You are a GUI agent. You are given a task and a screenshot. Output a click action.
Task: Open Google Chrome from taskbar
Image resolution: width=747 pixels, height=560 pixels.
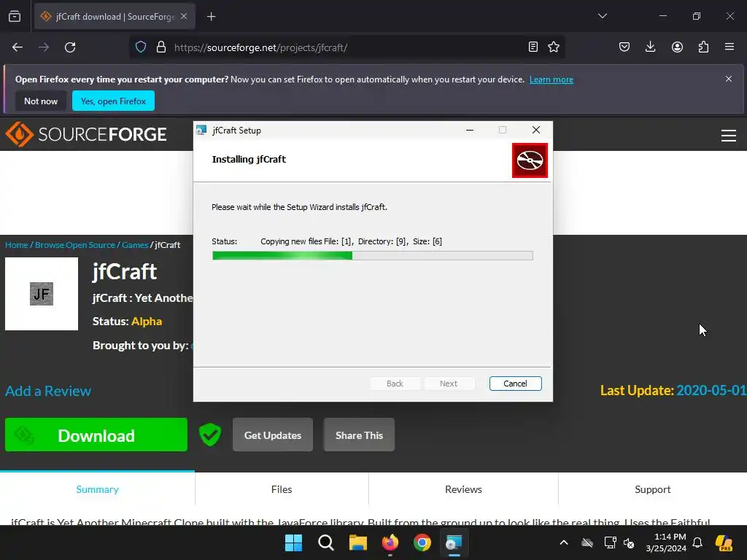tap(422, 542)
